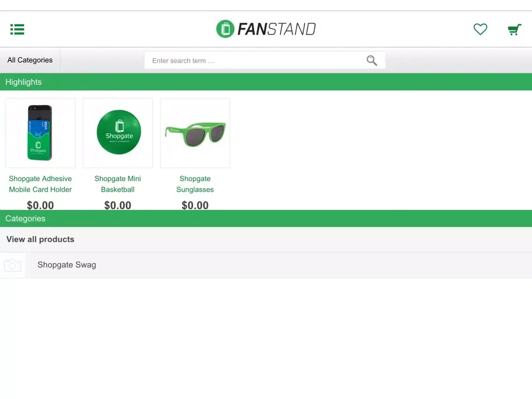Open Shopgate Adhesive Mobile Card Holder link
Viewport: 532px width, 399px height.
point(40,184)
